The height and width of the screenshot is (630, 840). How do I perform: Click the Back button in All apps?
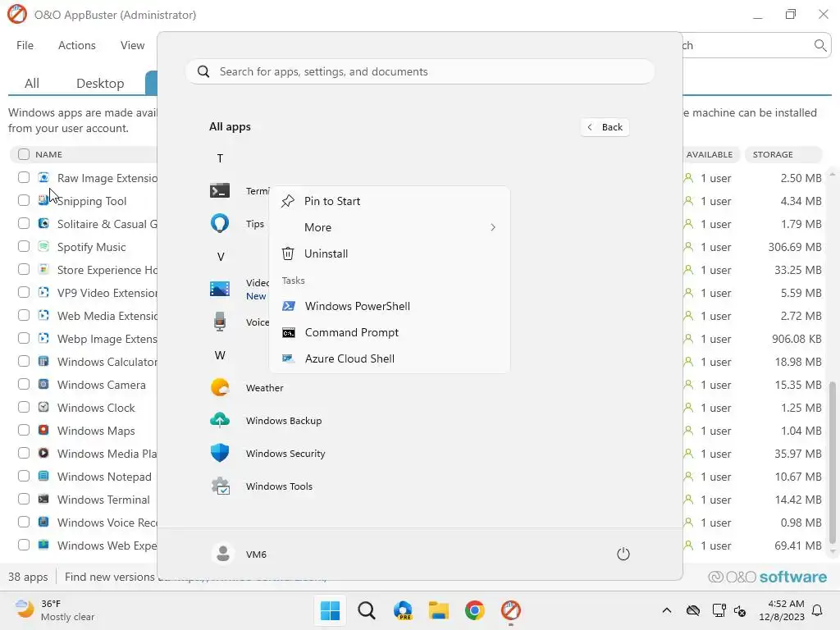[605, 127]
